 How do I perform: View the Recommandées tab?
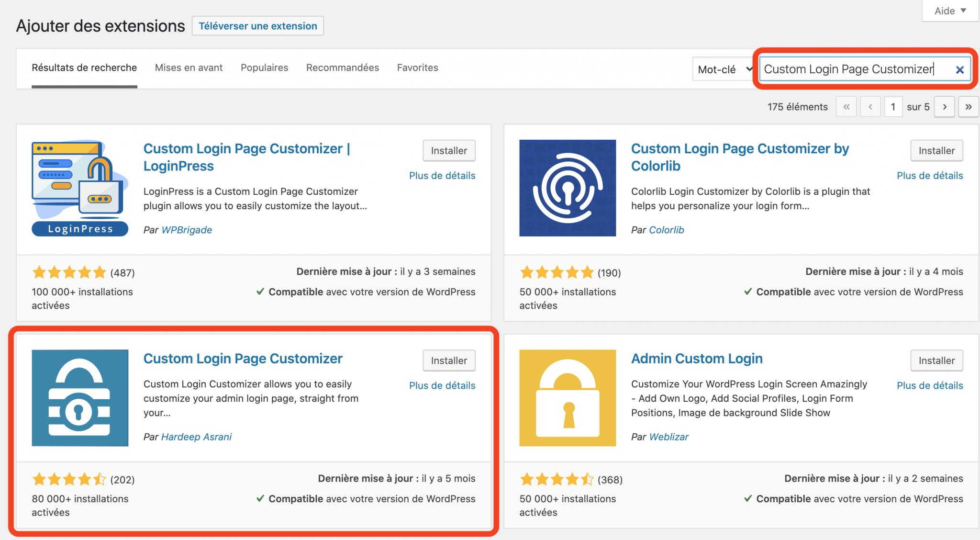[343, 68]
